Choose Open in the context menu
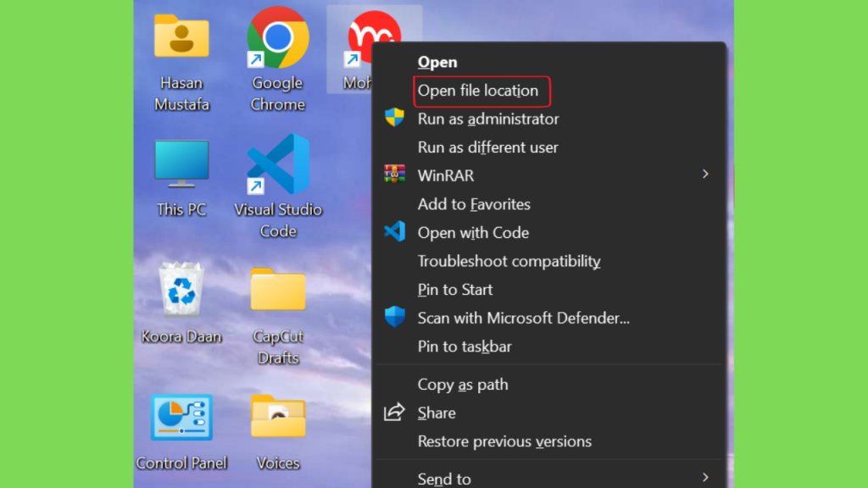 (x=437, y=62)
